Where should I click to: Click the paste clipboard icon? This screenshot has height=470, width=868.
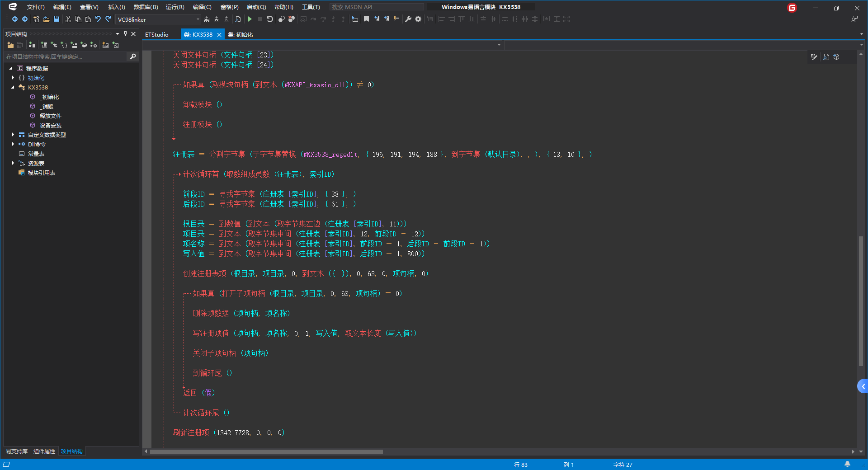[88, 19]
